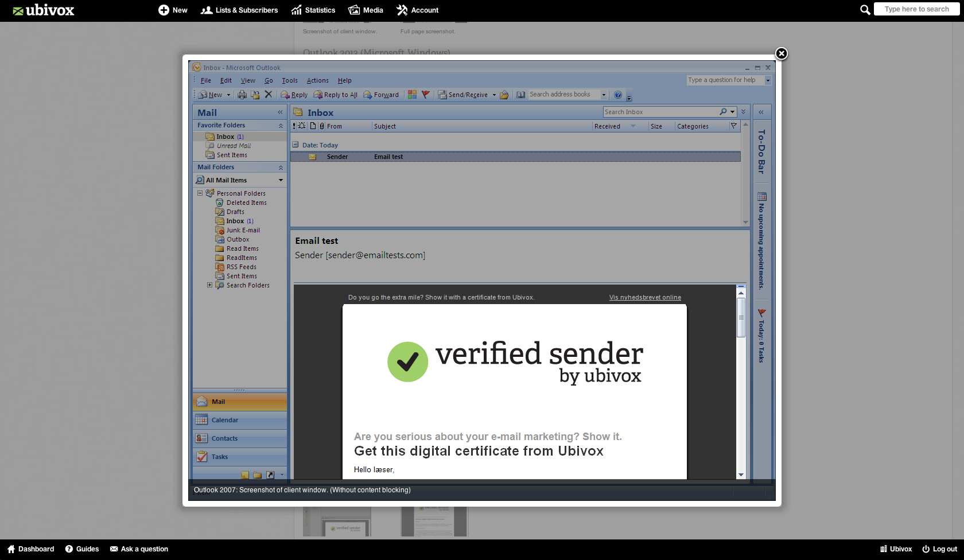
Task: Open the Account menu
Action: 418,10
